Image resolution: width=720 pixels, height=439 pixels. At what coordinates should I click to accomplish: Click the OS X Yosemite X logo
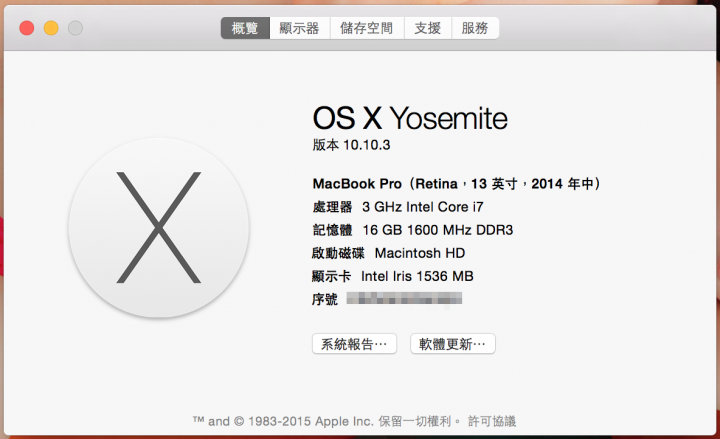tap(158, 227)
